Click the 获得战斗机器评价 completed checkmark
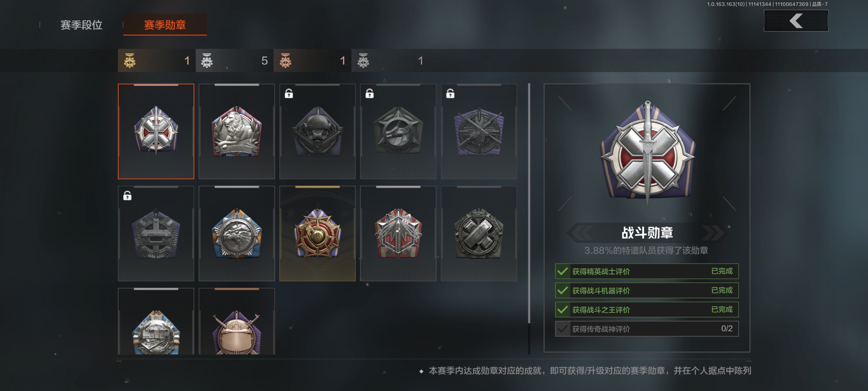Screen dimensions: 868x391 562,290
